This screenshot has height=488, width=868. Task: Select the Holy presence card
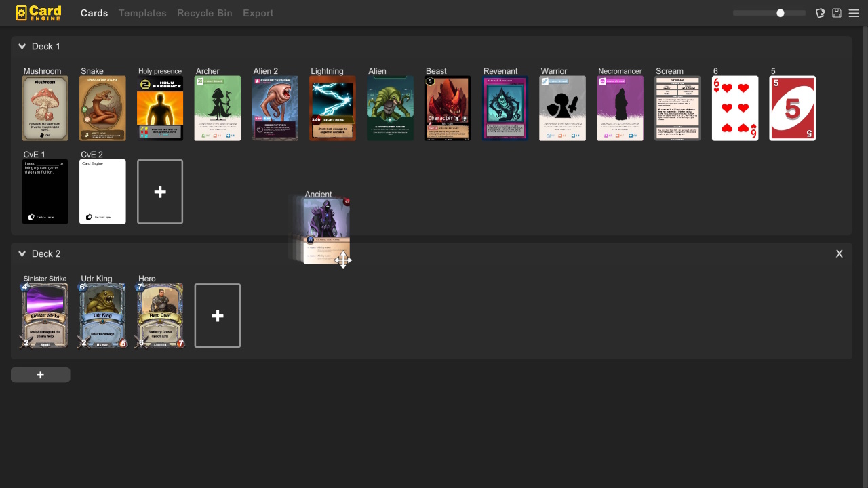pyautogui.click(x=160, y=108)
